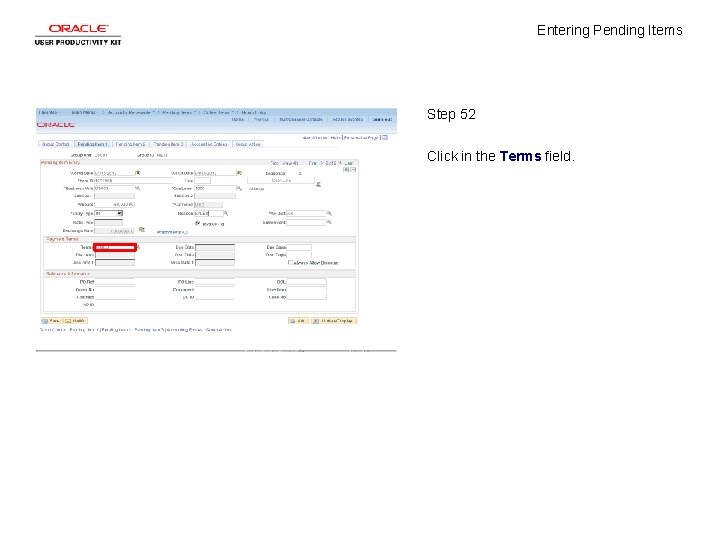Open the Reason code lookup magnifier
The width and height of the screenshot is (720, 540).
tap(226, 214)
